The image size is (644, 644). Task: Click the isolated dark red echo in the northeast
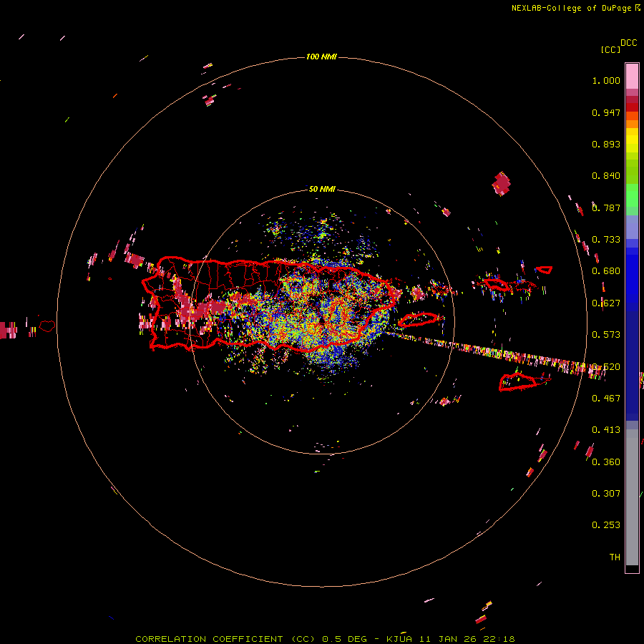pos(501,184)
